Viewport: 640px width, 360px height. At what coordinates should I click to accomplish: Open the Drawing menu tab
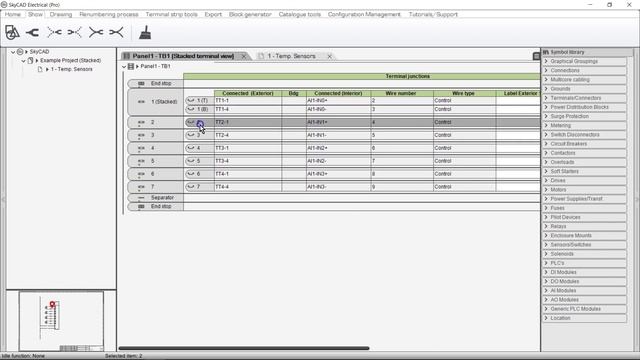click(x=61, y=14)
